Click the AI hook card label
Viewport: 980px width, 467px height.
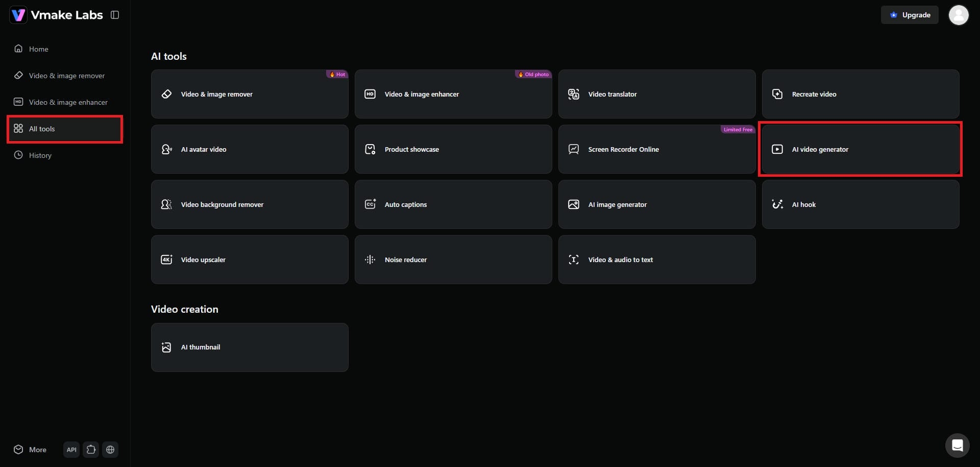[804, 204]
